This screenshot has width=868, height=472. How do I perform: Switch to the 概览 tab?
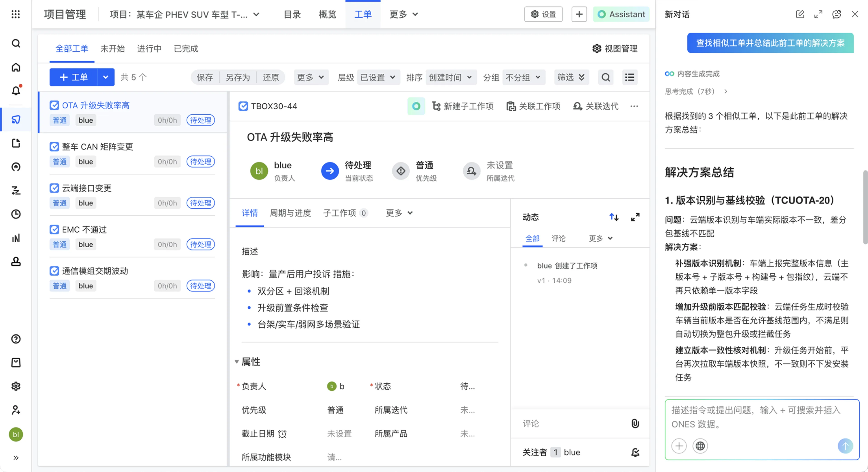pyautogui.click(x=328, y=14)
